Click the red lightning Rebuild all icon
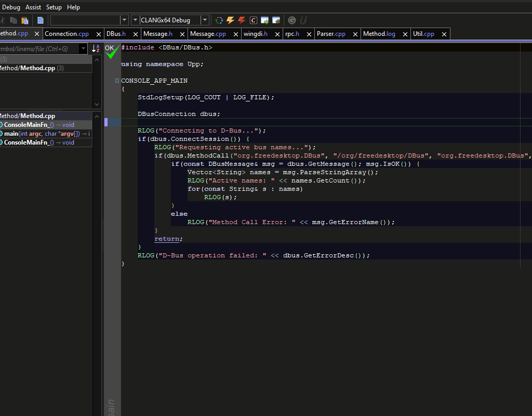 point(242,20)
